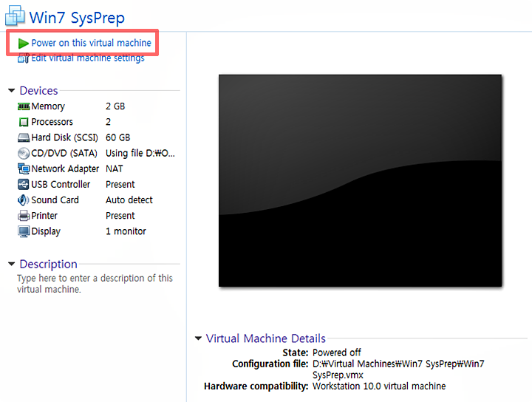Select the Win7 SysPrep title icon
This screenshot has width=532, height=402.
tap(15, 16)
